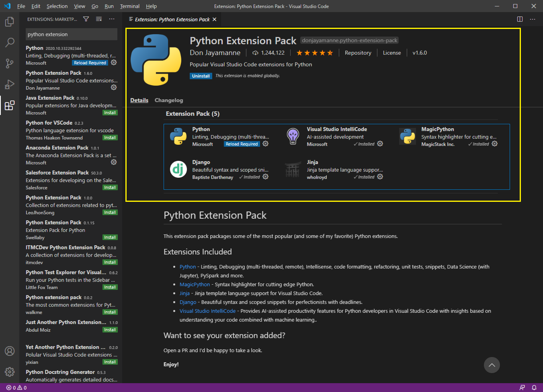543x392 pixels.
Task: Clear extensions search results icon
Action: [x=99, y=19]
